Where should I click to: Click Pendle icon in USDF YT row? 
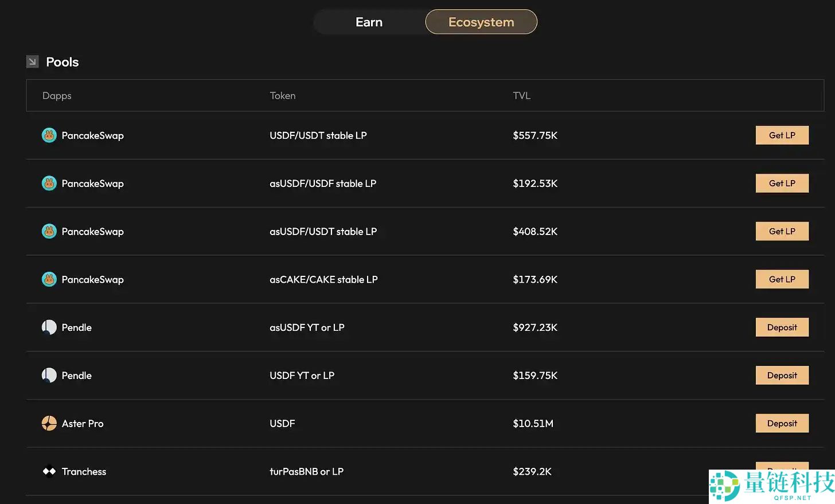(x=49, y=376)
